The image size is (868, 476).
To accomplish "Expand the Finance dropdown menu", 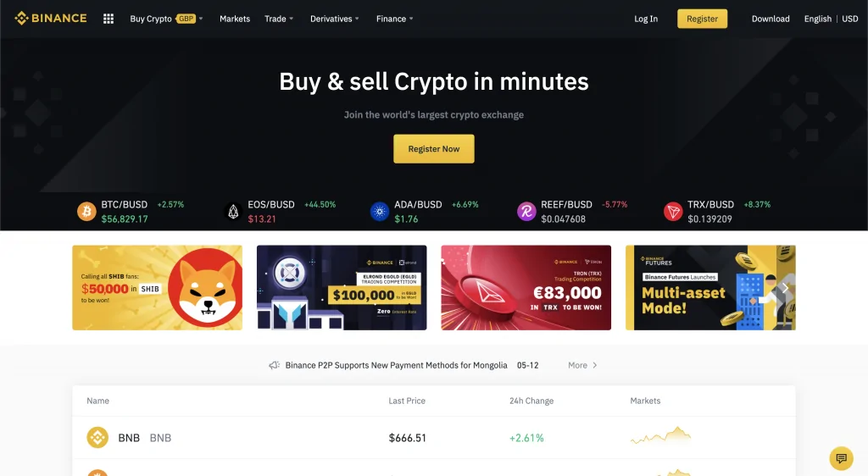I will point(395,19).
